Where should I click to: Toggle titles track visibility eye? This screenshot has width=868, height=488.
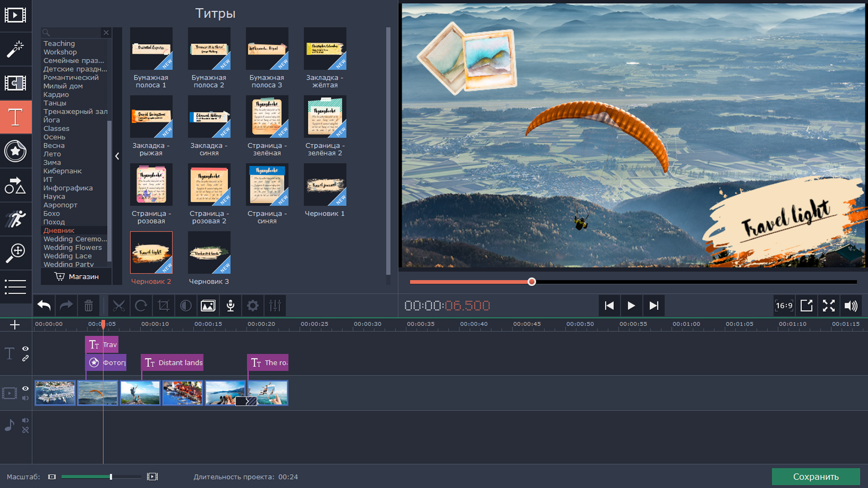(x=25, y=349)
